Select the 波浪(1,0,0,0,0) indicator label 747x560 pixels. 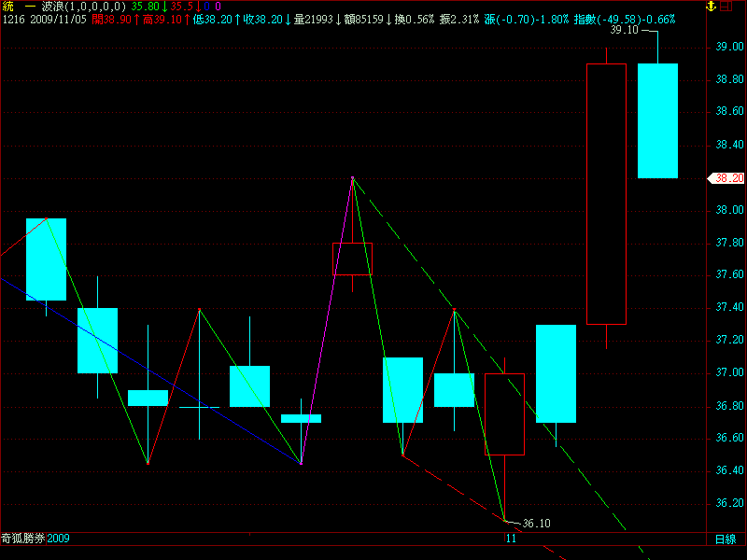(x=84, y=7)
